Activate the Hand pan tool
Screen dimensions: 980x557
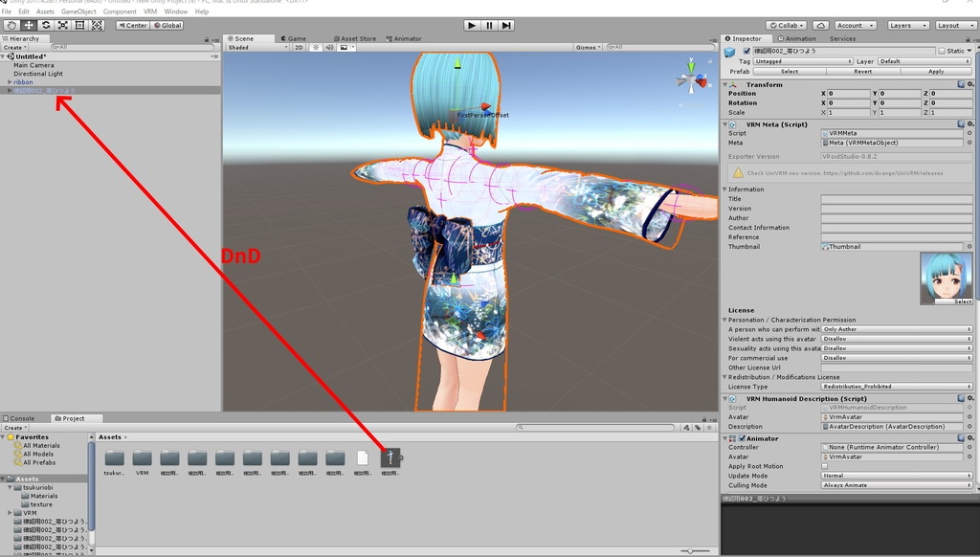point(11,26)
